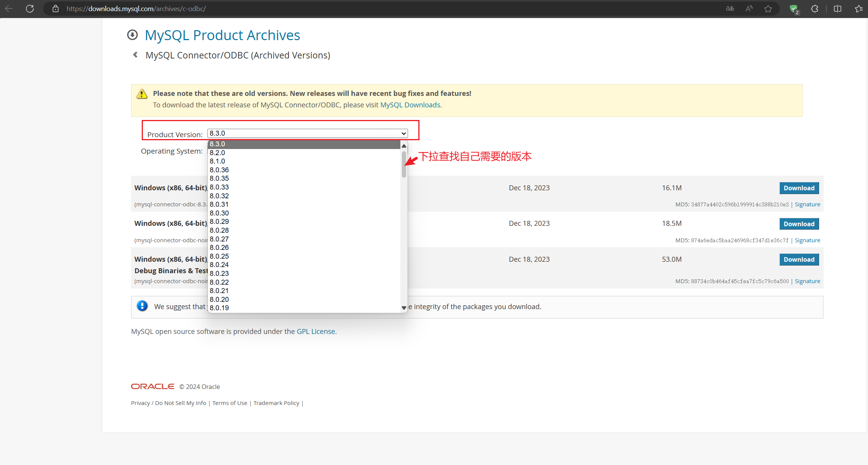Click the warning notice triangle icon
Viewport: 868px width, 465px height.
(x=141, y=94)
